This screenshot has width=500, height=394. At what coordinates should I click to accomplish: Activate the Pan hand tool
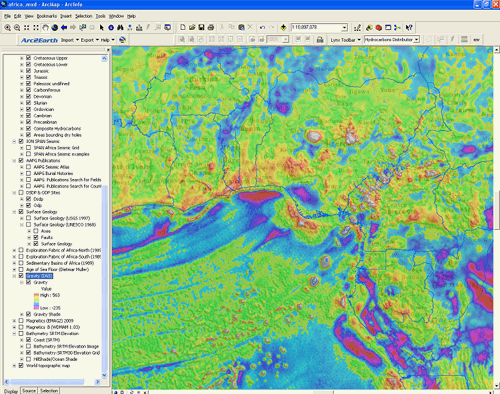pos(45,28)
